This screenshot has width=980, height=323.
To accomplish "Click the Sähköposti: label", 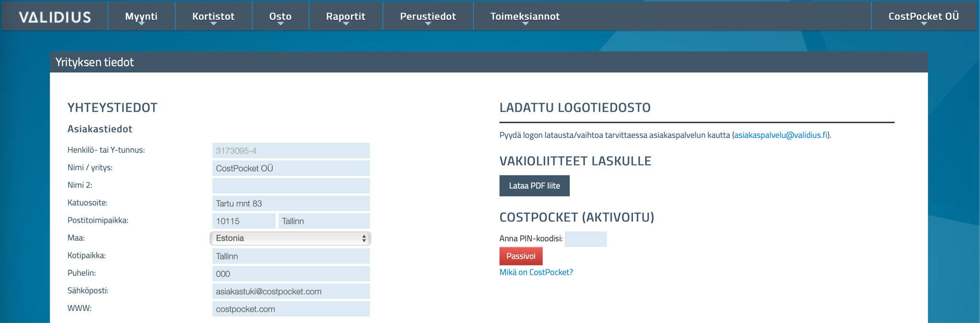I will (88, 291).
